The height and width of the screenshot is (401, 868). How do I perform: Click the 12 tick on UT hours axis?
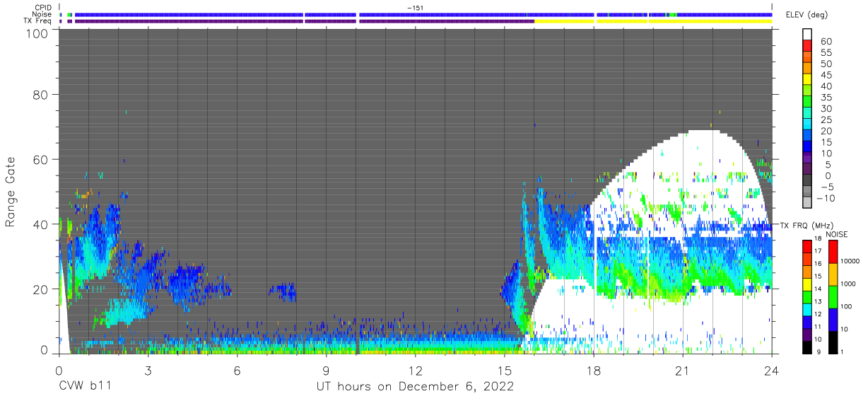[416, 370]
